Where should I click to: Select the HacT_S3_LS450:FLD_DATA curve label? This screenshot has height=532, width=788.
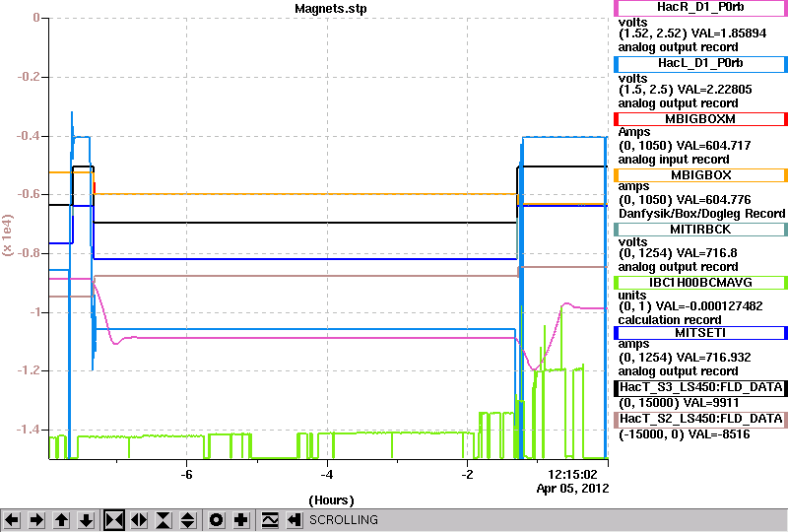pyautogui.click(x=700, y=388)
